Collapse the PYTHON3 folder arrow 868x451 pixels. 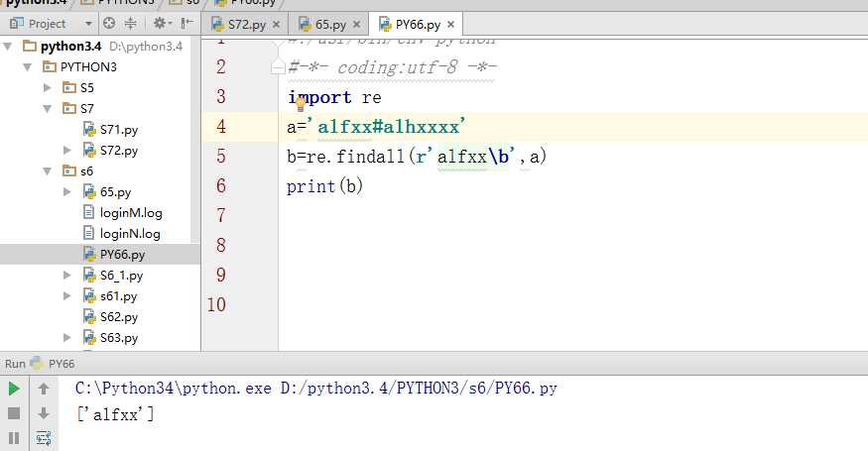[x=27, y=67]
